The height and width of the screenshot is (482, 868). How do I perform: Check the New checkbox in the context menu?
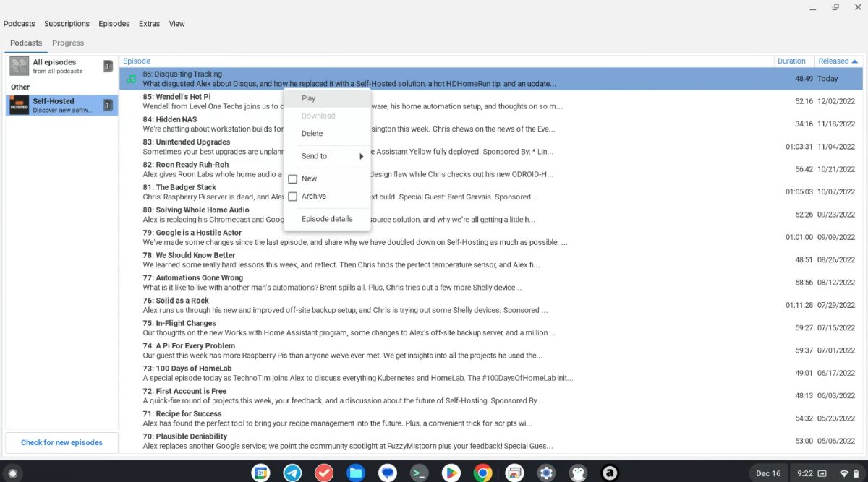pyautogui.click(x=293, y=178)
